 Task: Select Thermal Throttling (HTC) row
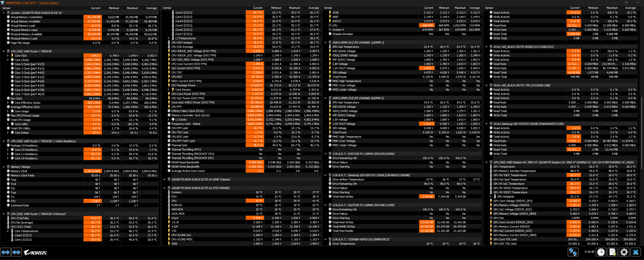241,150
